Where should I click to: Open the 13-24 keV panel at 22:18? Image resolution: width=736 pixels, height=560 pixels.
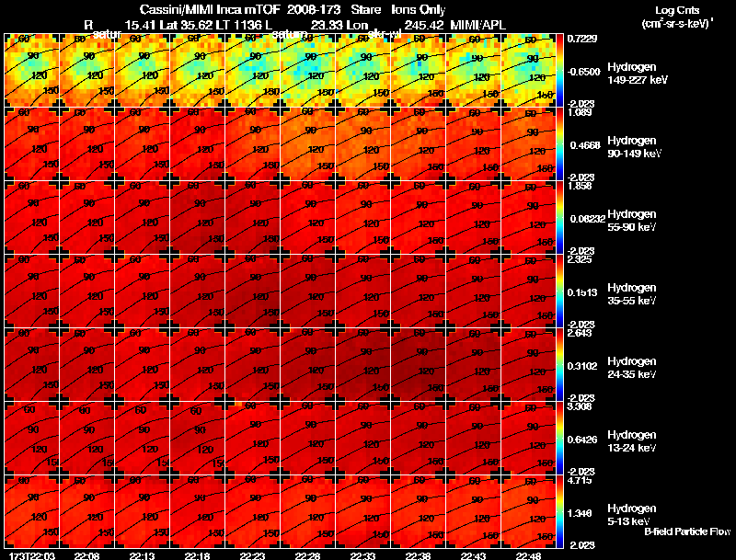pyautogui.click(x=197, y=438)
